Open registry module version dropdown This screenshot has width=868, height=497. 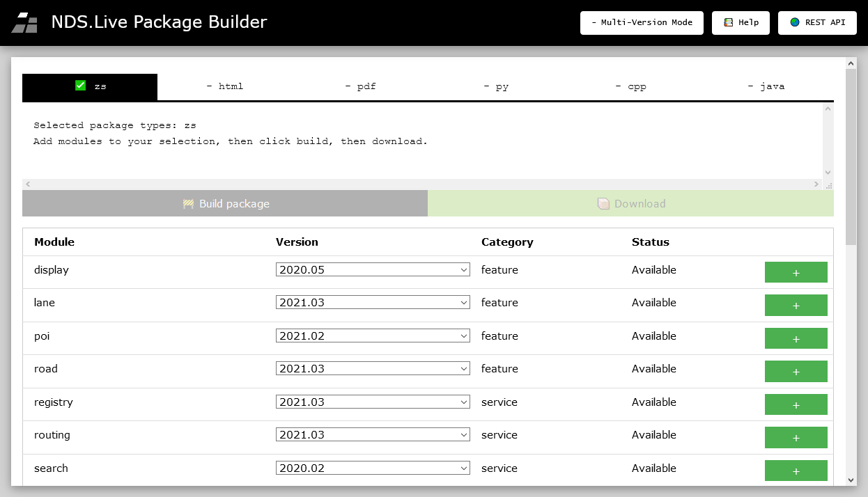click(373, 402)
